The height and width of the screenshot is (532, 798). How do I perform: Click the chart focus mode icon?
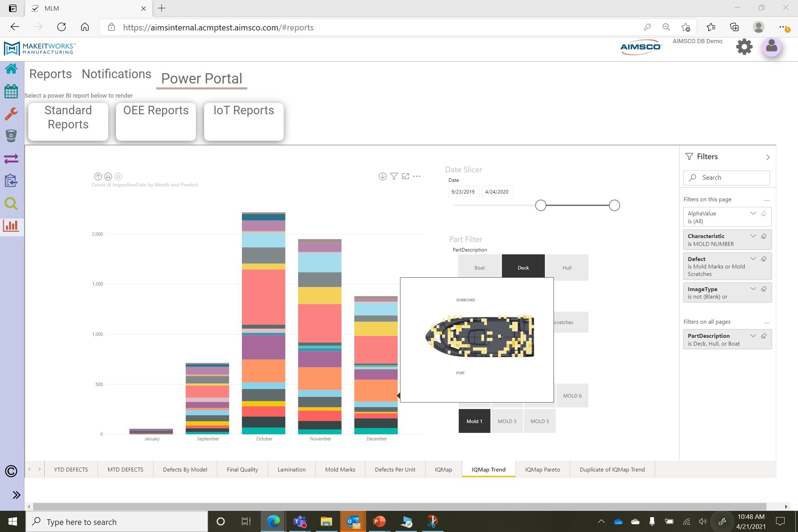point(405,176)
